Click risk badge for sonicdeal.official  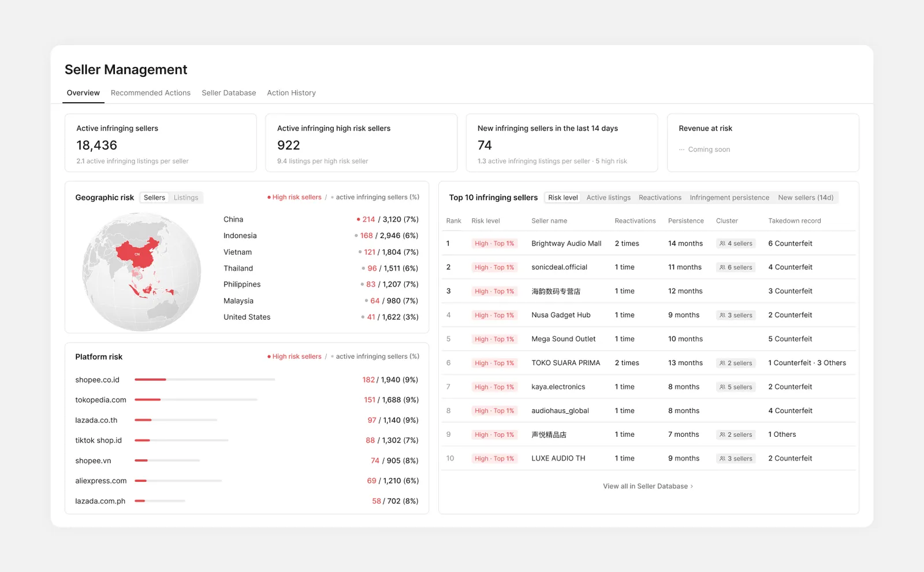(x=494, y=268)
